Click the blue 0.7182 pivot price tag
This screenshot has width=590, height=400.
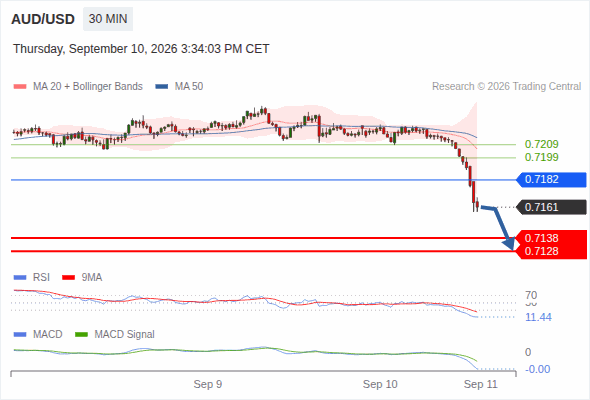pos(551,179)
